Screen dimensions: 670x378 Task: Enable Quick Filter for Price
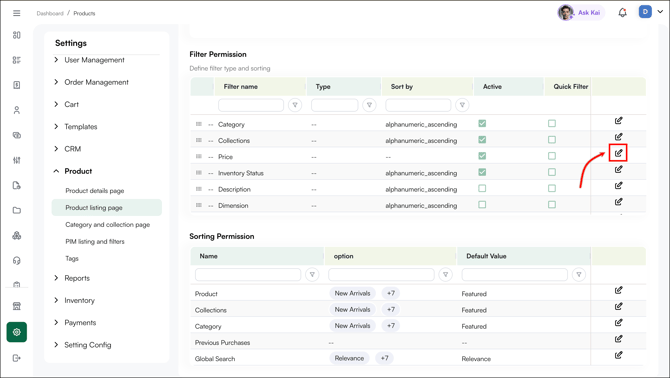pos(552,156)
